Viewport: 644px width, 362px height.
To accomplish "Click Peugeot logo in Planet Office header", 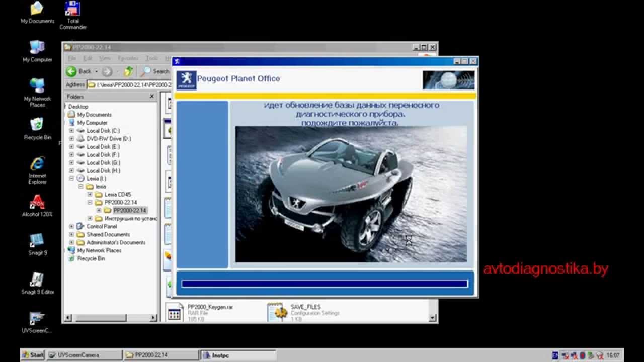I will 187,80.
